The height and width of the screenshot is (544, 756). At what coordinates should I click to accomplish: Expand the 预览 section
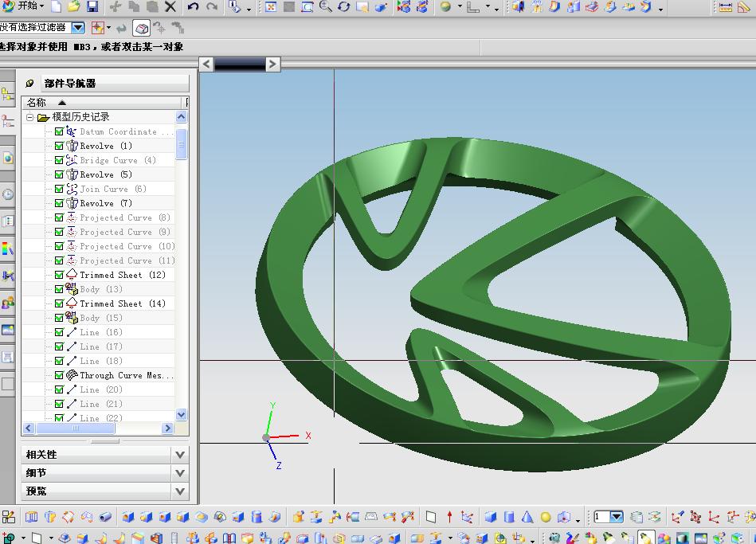[x=180, y=491]
